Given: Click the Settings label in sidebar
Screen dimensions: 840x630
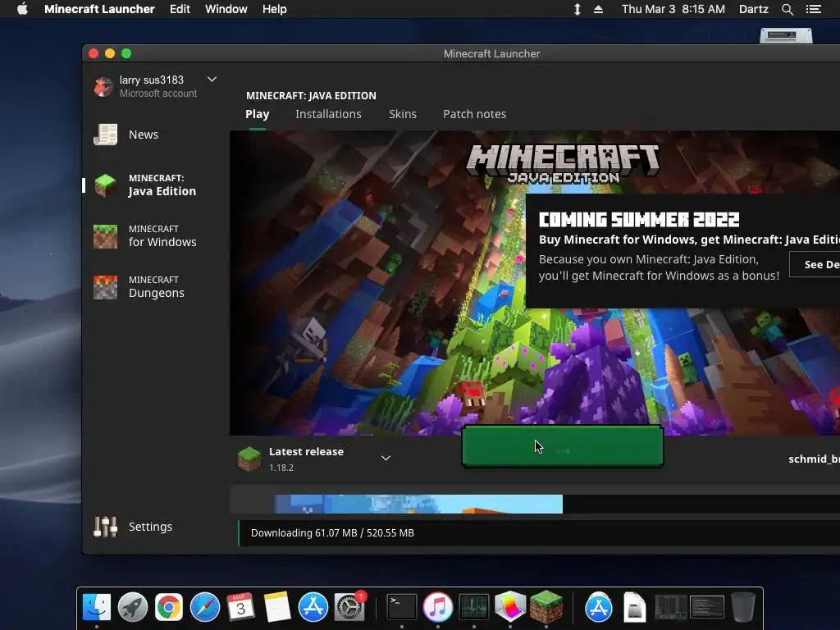Looking at the screenshot, I should [x=151, y=527].
